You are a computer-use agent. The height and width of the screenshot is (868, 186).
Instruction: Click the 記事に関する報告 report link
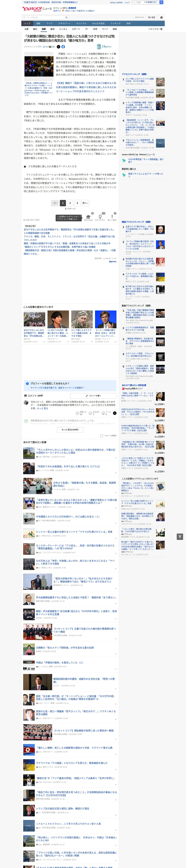click(31, 220)
